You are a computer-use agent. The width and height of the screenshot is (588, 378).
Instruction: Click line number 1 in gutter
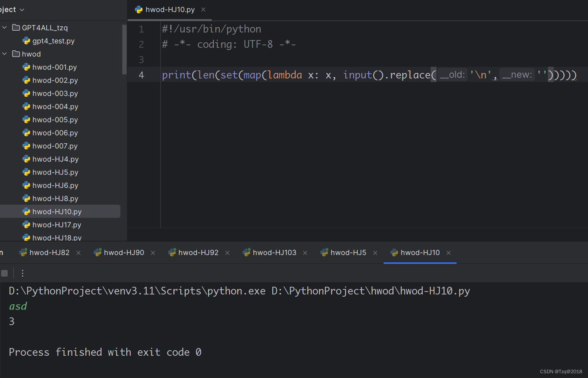[x=141, y=29]
